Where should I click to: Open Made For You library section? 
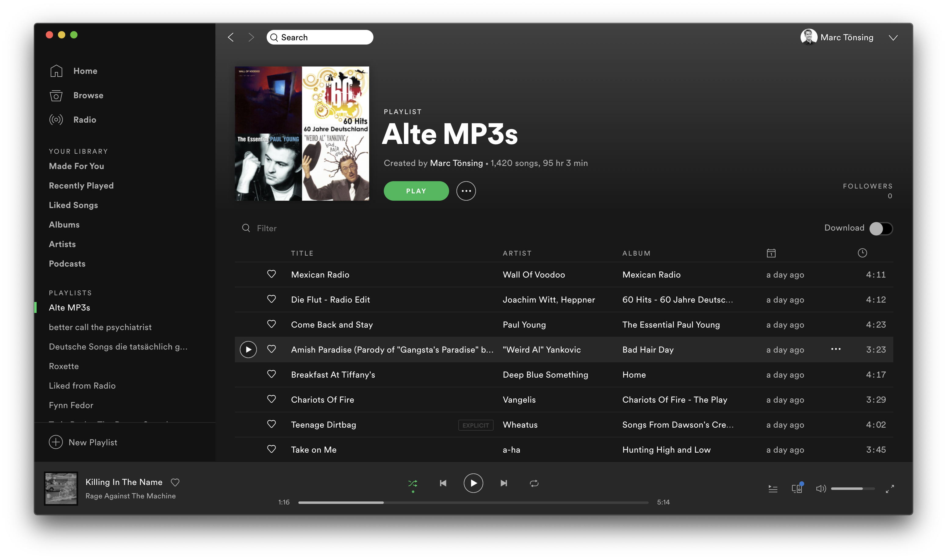pos(77,166)
